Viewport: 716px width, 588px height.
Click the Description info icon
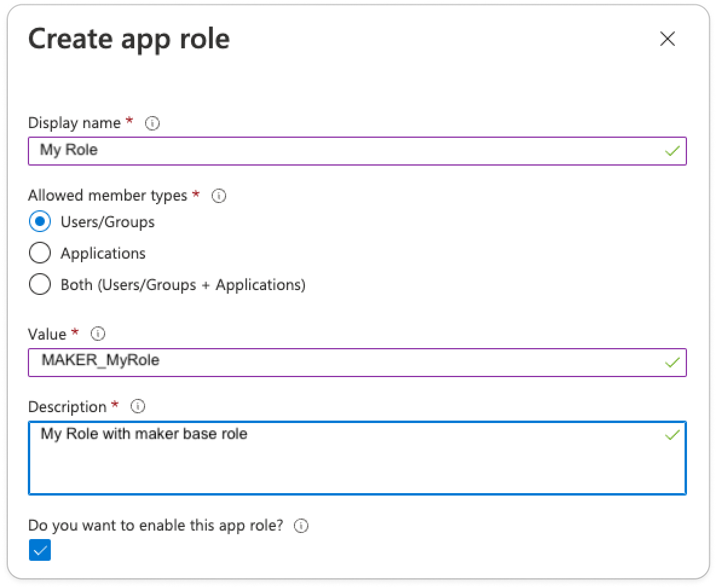138,407
